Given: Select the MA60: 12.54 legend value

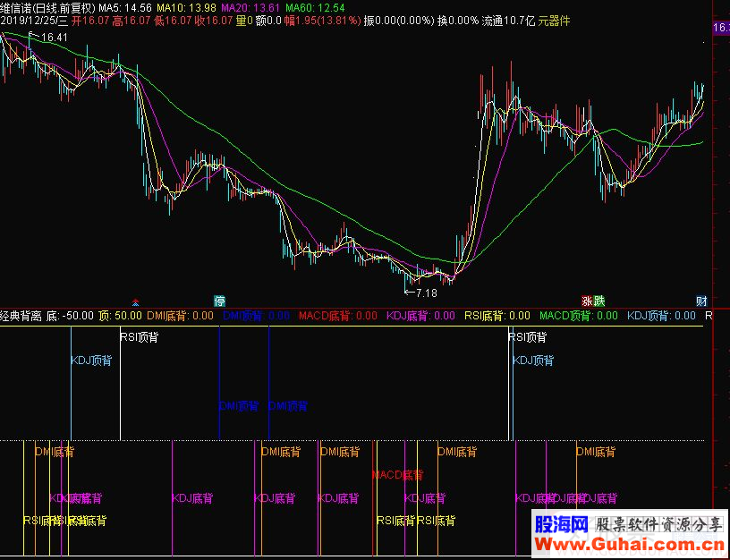Looking at the screenshot, I should pyautogui.click(x=315, y=8).
